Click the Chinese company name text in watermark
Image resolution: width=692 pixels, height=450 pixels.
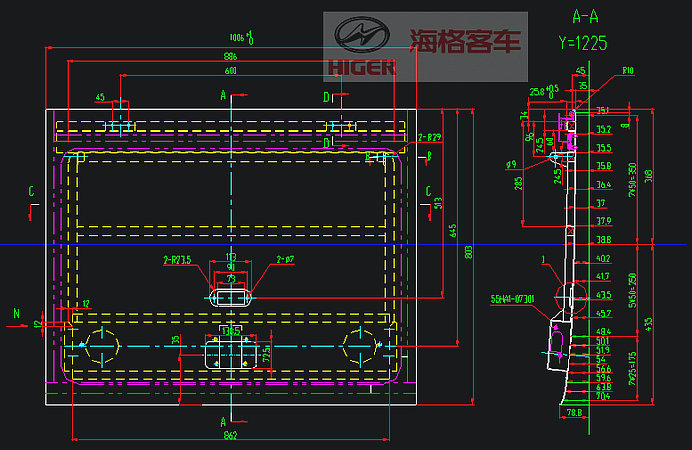coord(465,41)
